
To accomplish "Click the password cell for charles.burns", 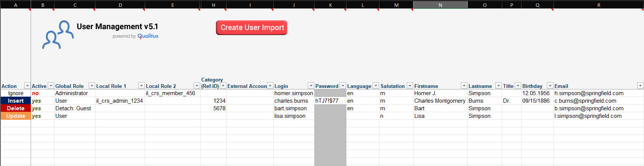I will (330, 101).
